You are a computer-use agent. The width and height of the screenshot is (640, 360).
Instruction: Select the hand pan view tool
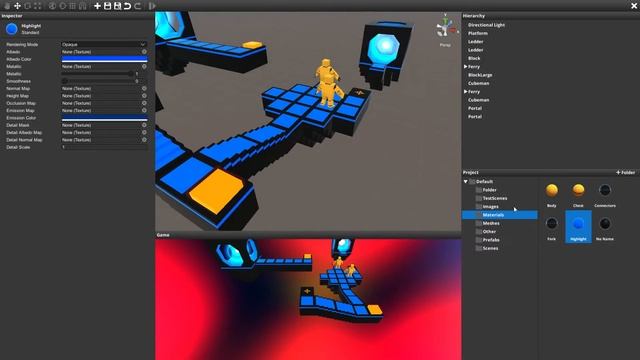click(x=7, y=6)
